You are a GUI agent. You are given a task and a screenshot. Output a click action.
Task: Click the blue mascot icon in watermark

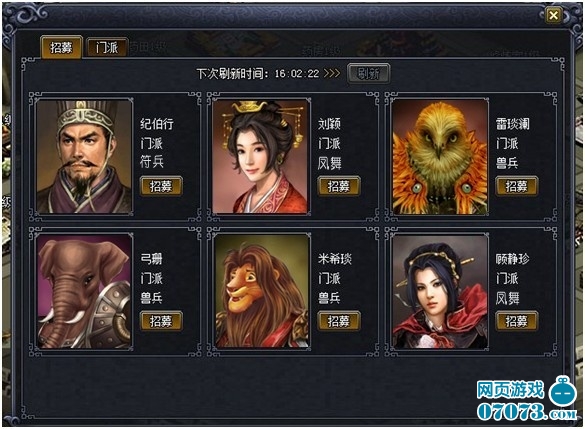[563, 392]
